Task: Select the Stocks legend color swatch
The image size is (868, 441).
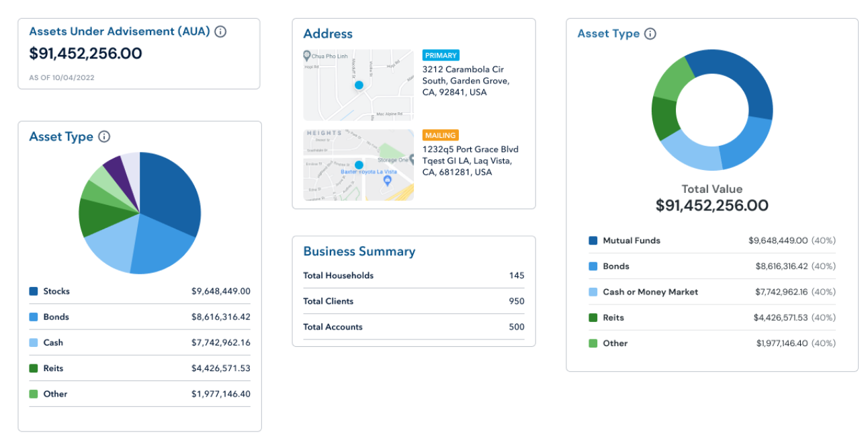Action: click(34, 291)
